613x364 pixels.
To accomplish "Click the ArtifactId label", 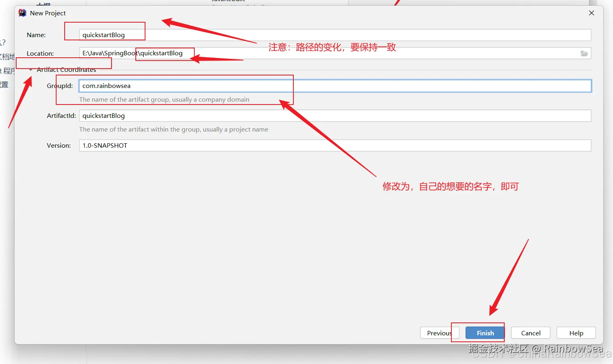I will [61, 116].
